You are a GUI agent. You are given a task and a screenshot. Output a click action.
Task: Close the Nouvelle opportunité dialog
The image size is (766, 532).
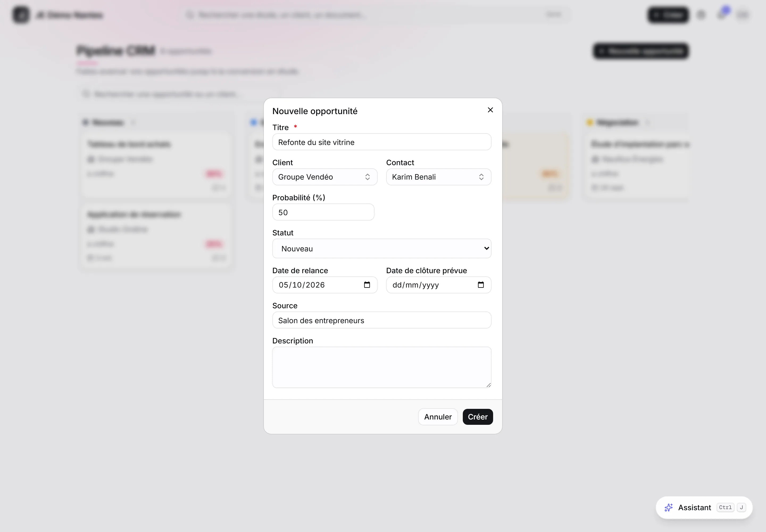(490, 110)
